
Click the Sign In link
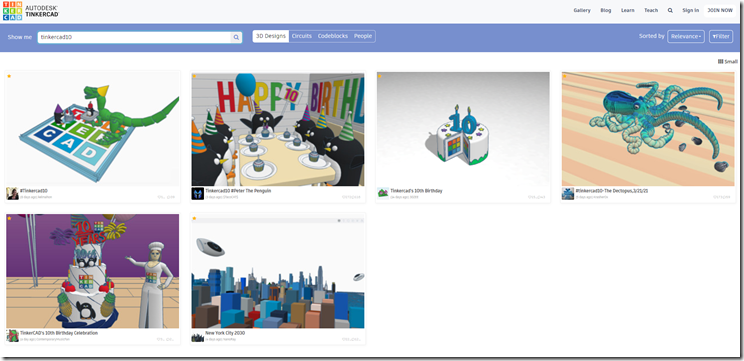click(x=690, y=10)
